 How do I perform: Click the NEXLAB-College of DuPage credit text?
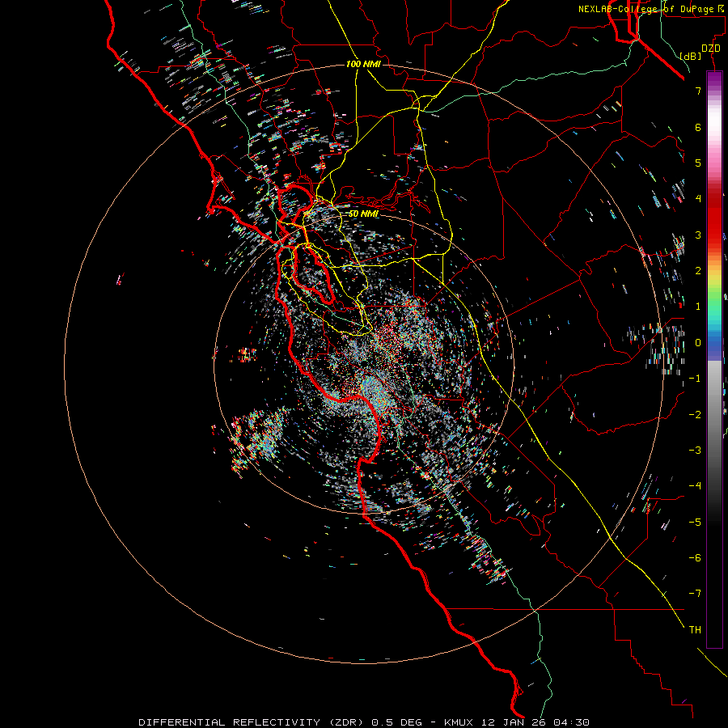pyautogui.click(x=650, y=9)
